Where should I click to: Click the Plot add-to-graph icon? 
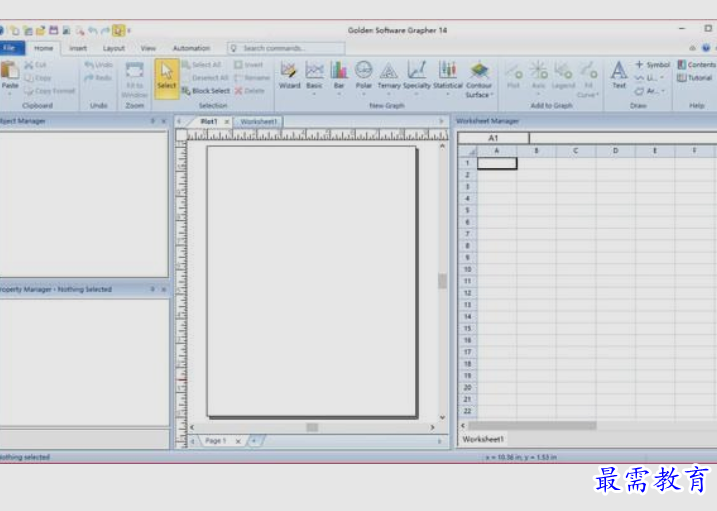pyautogui.click(x=514, y=75)
